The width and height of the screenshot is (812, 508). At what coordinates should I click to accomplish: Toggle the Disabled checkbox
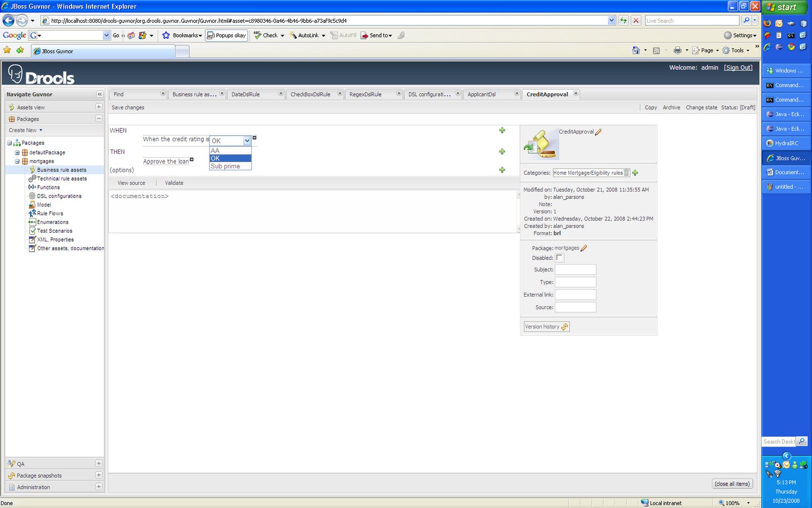(559, 258)
